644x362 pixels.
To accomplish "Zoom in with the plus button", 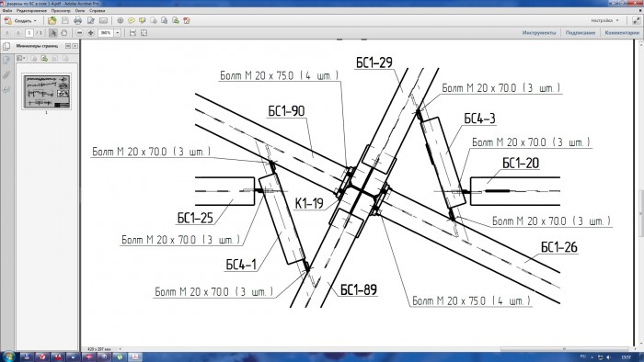I will click(x=90, y=33).
